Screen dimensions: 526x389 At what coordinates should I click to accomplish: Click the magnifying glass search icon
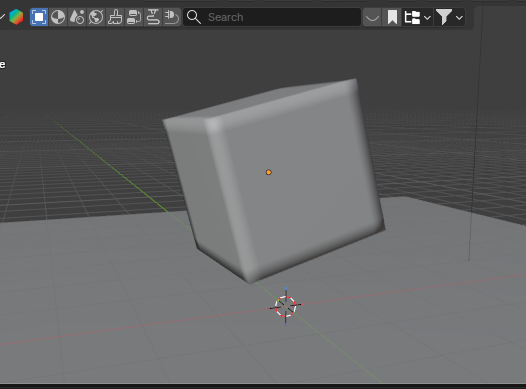click(194, 17)
